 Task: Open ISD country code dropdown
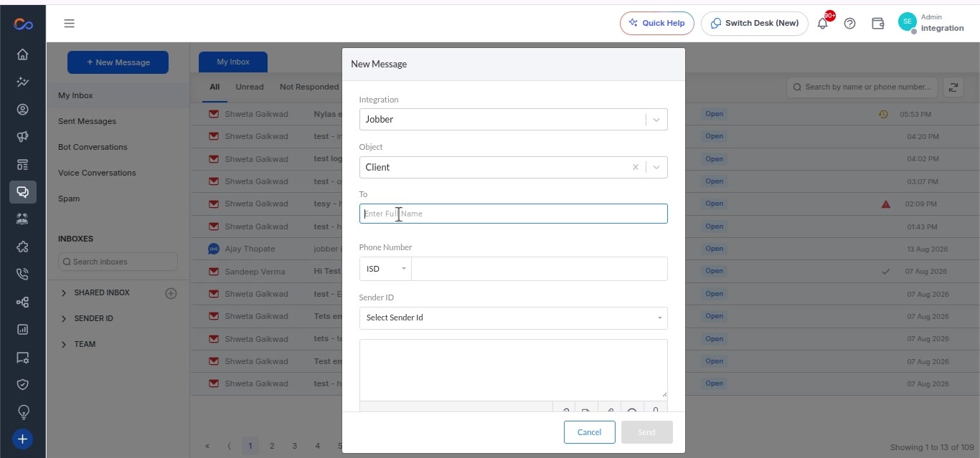click(385, 269)
